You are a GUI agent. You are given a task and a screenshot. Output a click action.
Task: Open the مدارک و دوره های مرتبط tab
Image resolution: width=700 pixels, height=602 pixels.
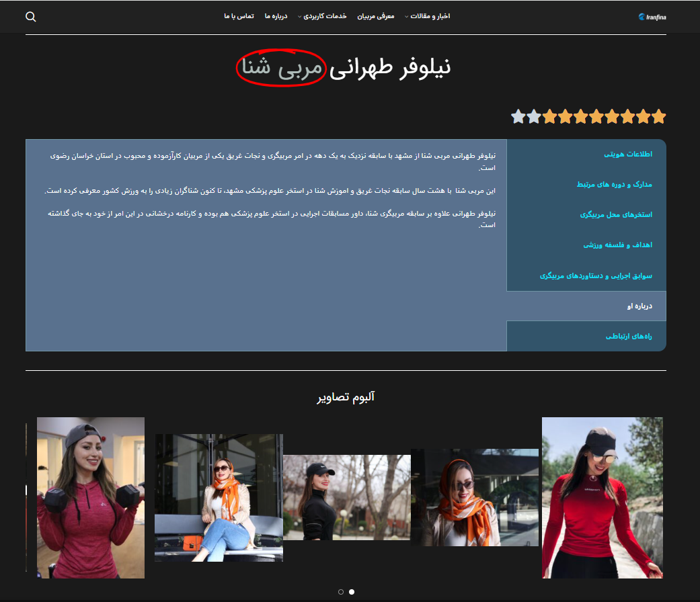point(614,185)
